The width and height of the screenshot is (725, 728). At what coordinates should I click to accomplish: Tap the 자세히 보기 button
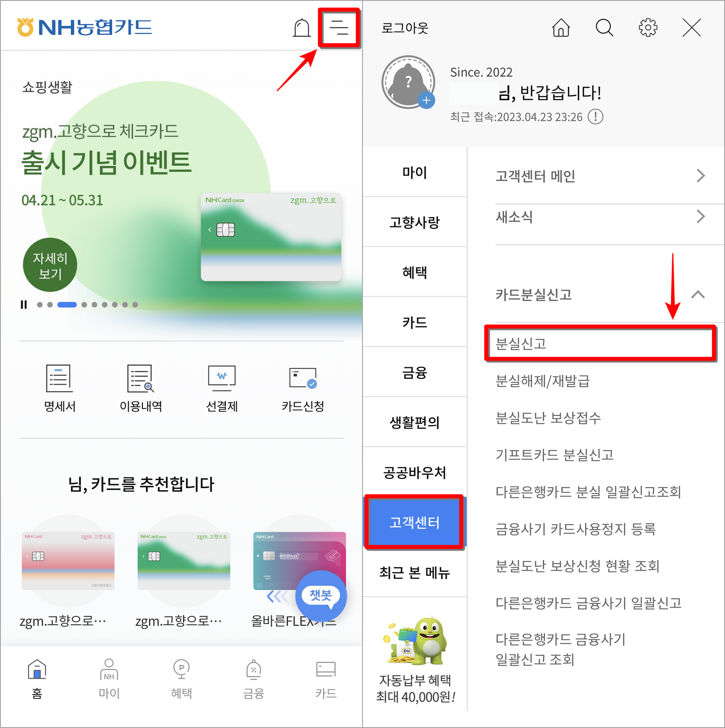(x=50, y=265)
